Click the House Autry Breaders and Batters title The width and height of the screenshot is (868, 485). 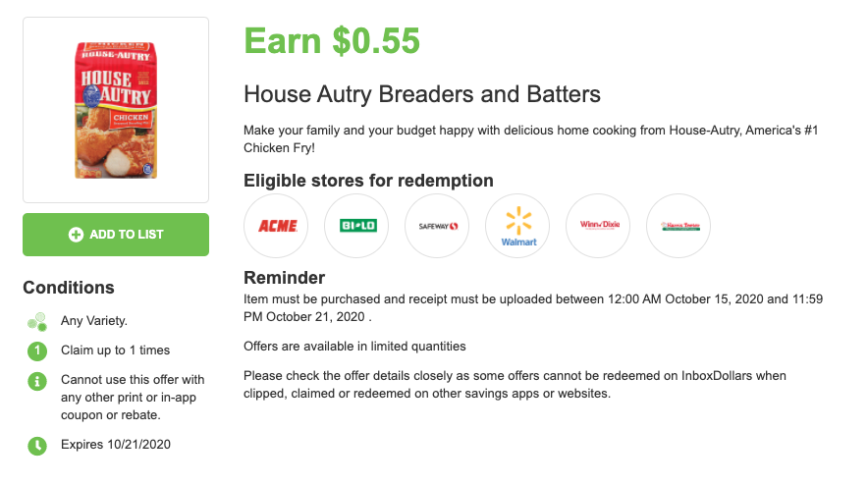pyautogui.click(x=421, y=95)
